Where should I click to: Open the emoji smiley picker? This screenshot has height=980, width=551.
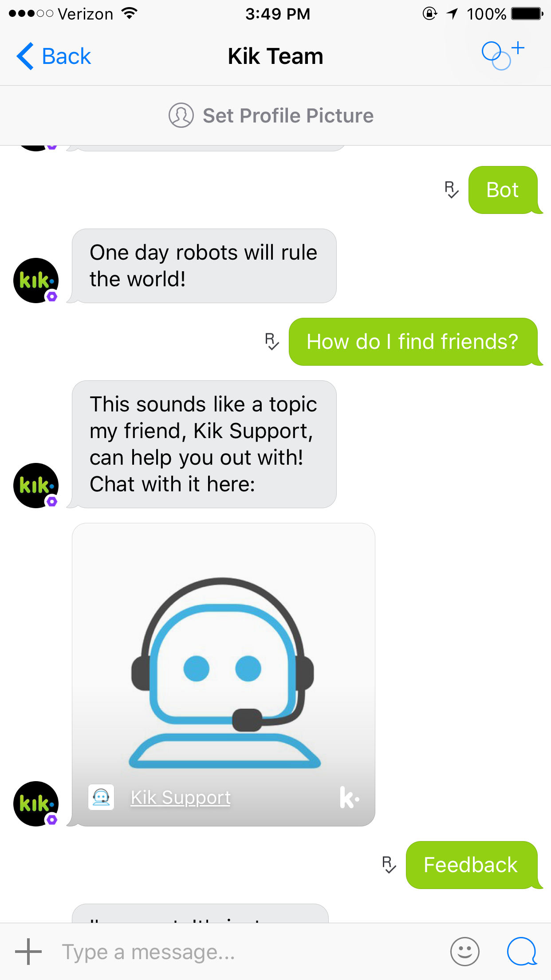click(464, 952)
